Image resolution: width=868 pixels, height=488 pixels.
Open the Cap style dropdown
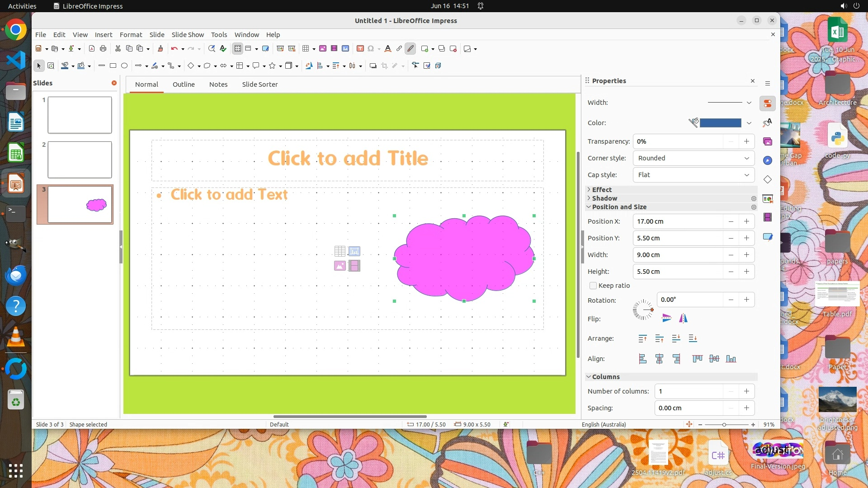click(x=693, y=175)
